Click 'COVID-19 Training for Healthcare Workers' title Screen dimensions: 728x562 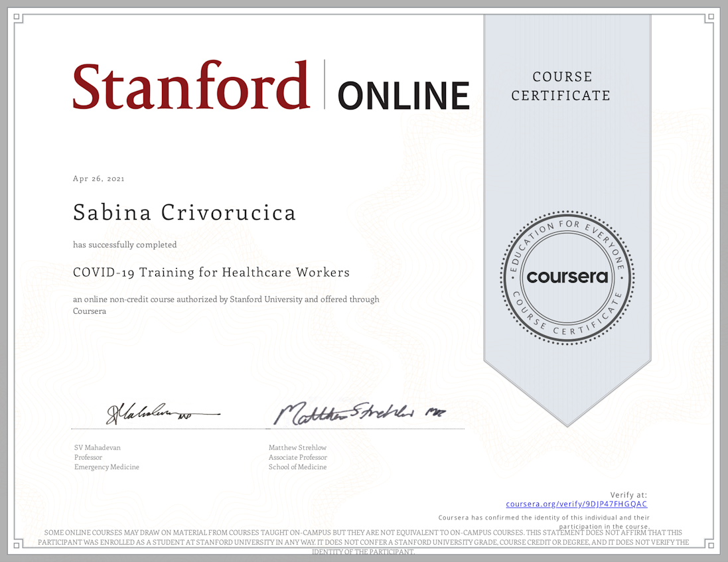(x=211, y=272)
